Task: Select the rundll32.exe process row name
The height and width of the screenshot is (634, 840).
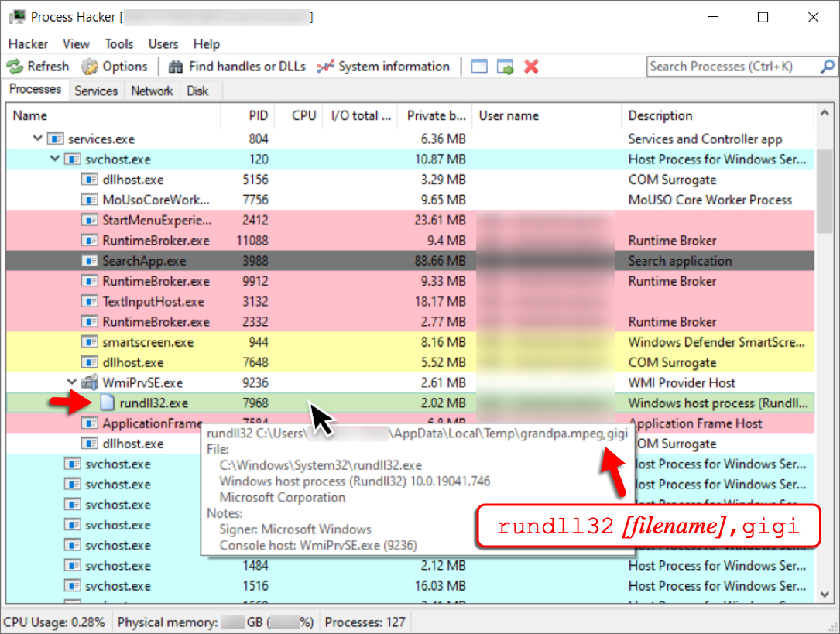Action: tap(154, 403)
